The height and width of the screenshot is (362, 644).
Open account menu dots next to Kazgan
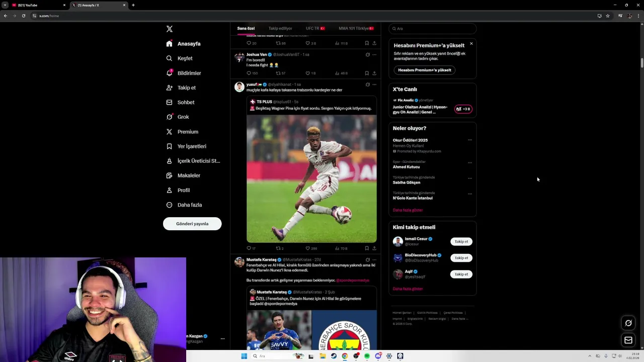click(x=222, y=339)
